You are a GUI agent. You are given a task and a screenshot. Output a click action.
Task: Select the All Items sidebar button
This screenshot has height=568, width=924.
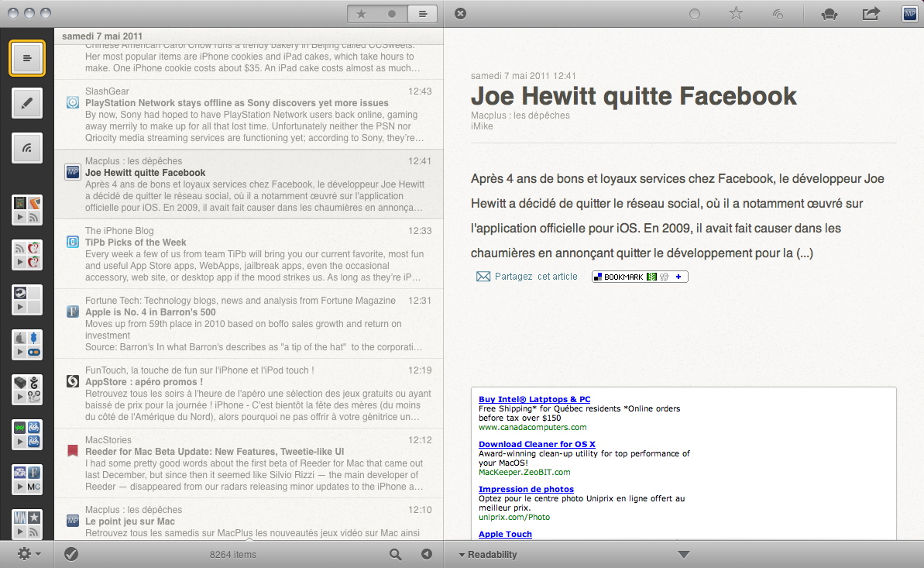tap(27, 58)
